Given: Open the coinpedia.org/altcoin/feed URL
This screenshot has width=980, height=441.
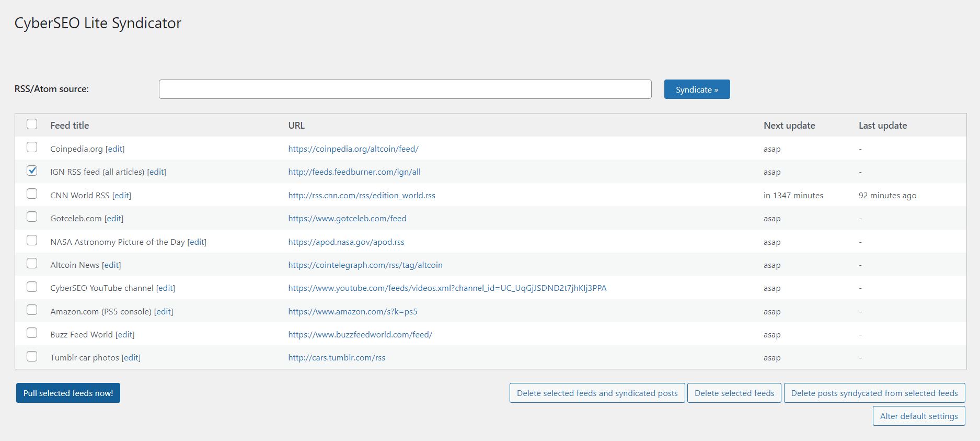Looking at the screenshot, I should (353, 149).
